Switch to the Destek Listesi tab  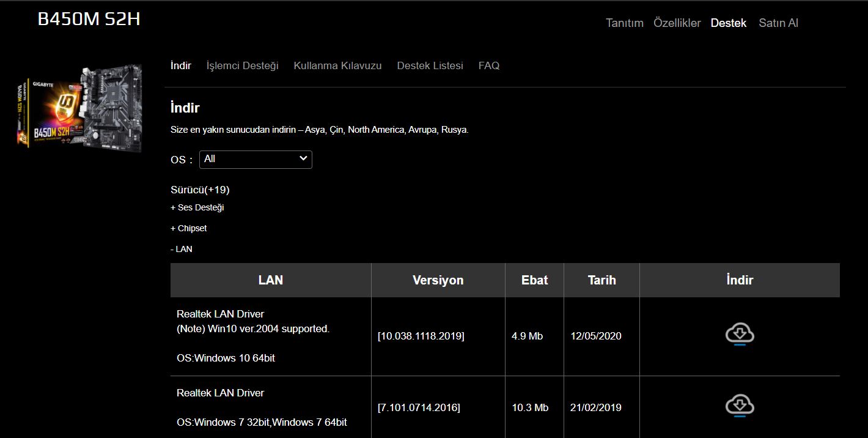click(x=430, y=65)
